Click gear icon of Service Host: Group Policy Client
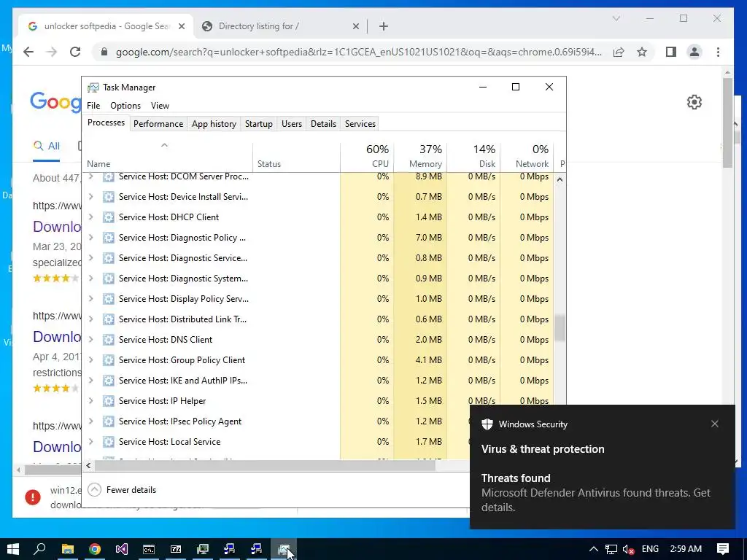 point(109,360)
